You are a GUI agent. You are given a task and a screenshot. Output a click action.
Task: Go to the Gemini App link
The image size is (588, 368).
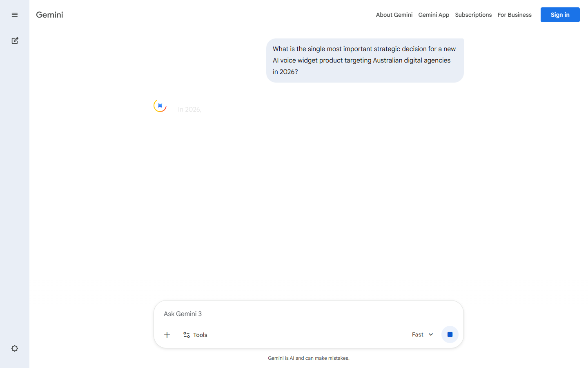click(434, 15)
